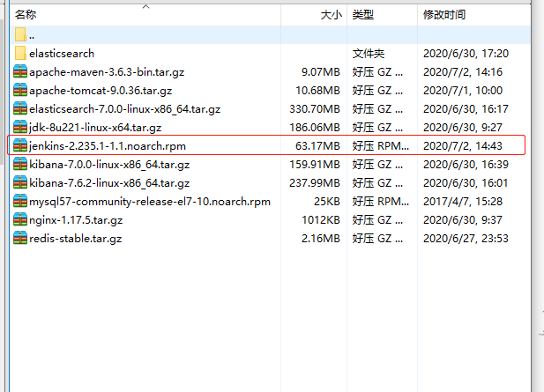Click the elasticsearch-7.0.0 tar.gz archive icon
The width and height of the screenshot is (544, 392).
[20, 109]
